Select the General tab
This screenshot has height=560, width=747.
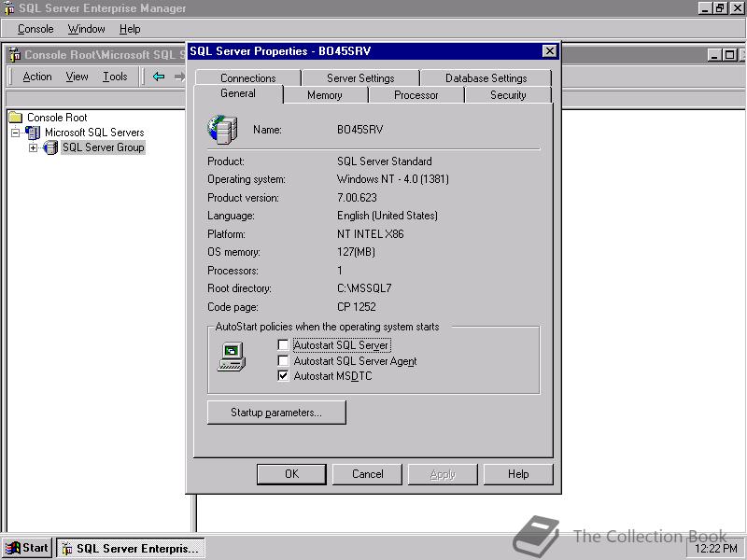pos(238,94)
